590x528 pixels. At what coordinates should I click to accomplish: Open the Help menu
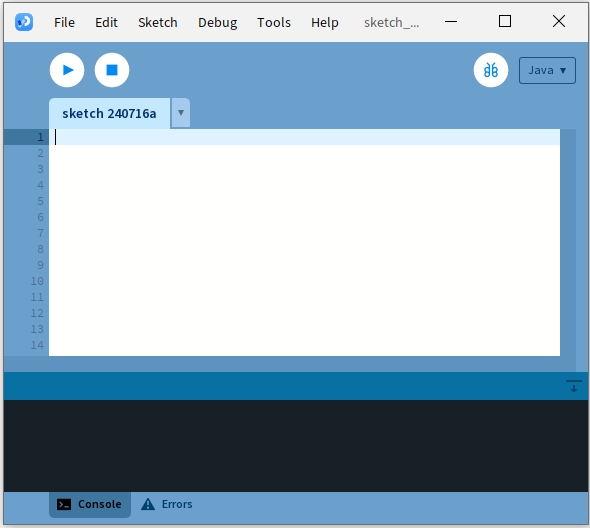pyautogui.click(x=325, y=23)
